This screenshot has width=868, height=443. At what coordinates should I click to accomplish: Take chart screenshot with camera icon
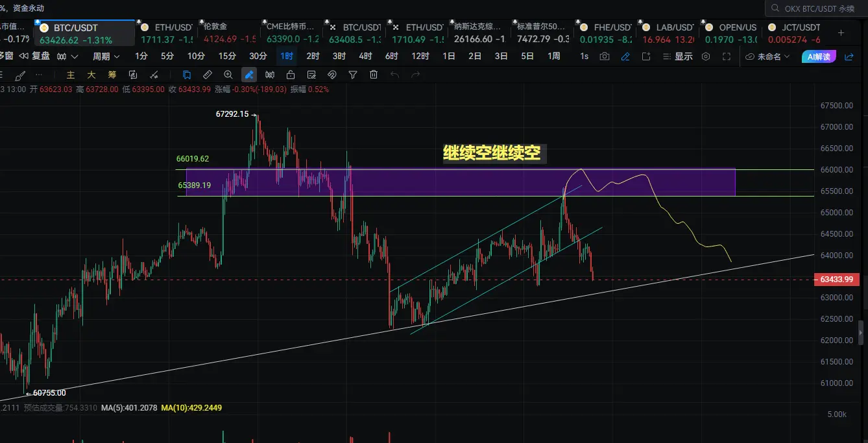coord(605,56)
